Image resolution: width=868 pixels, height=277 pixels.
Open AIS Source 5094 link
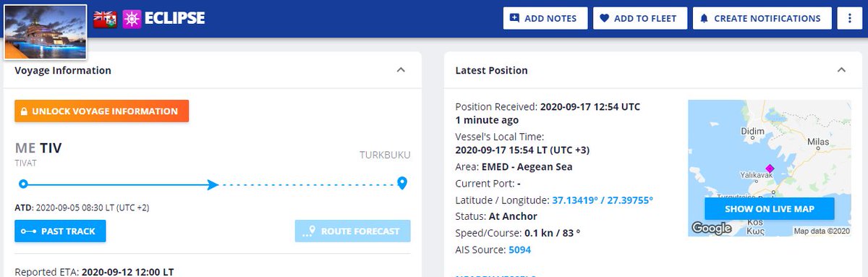click(x=519, y=250)
